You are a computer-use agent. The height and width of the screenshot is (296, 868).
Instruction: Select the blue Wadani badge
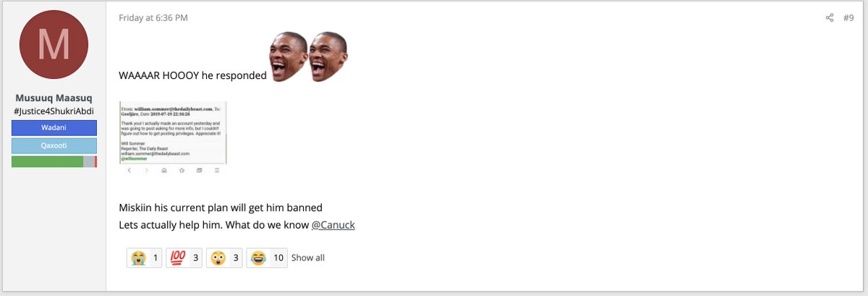[54, 127]
